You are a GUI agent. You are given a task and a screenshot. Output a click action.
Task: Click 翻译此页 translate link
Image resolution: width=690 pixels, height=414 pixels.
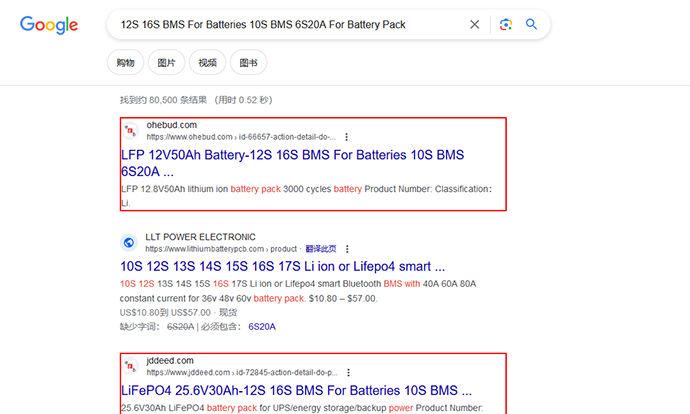[321, 249]
